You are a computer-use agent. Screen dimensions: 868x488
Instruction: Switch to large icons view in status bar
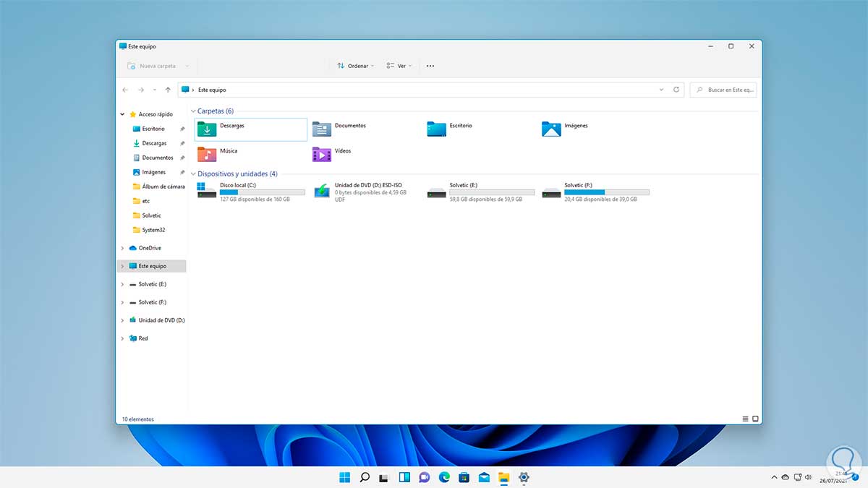pos(755,419)
